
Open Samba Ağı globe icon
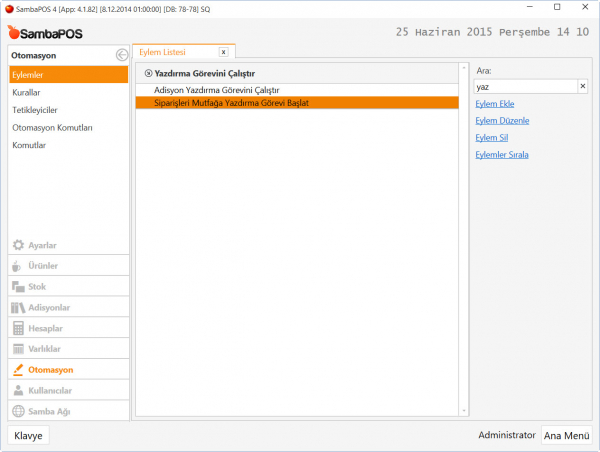(x=18, y=411)
